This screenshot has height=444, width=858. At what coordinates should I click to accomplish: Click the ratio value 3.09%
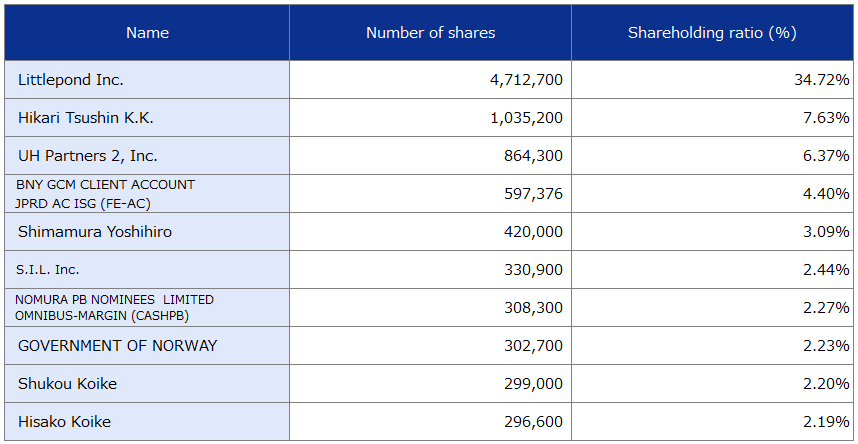point(826,232)
